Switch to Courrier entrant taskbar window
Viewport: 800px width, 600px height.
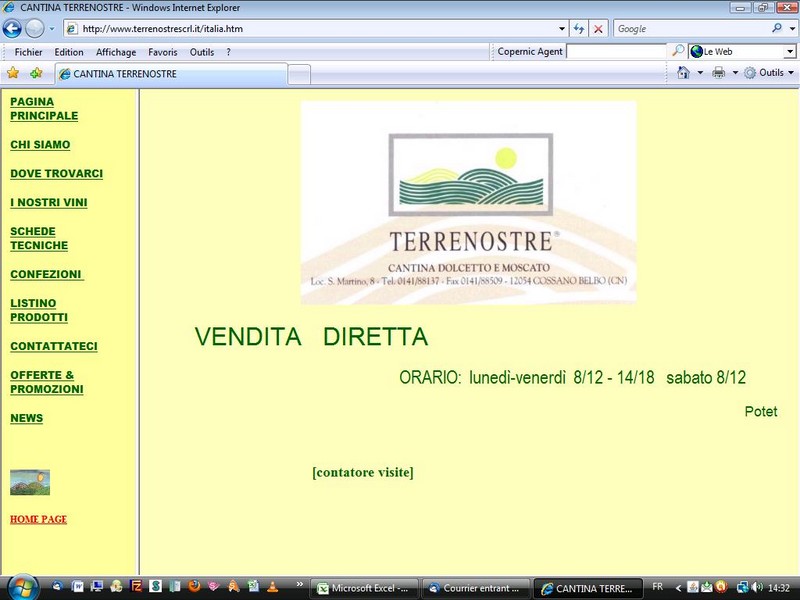(x=476, y=588)
